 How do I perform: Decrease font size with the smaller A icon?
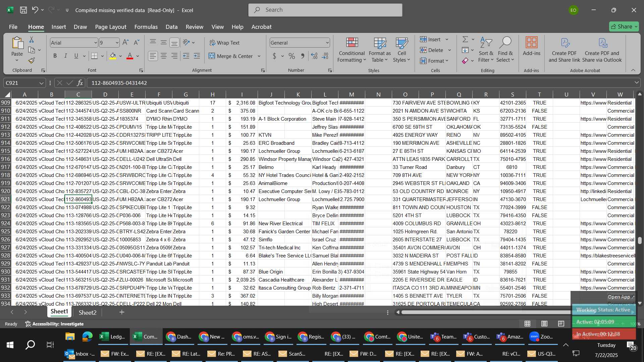tap(136, 43)
